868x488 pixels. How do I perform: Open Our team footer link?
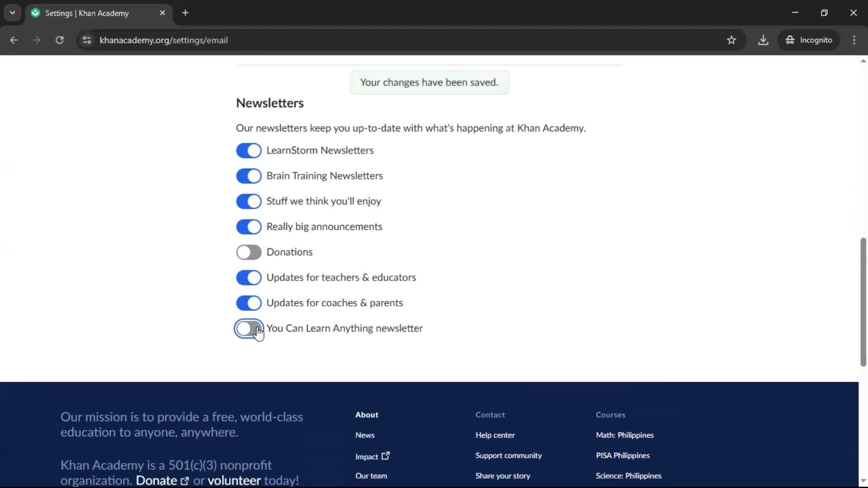[x=371, y=476]
